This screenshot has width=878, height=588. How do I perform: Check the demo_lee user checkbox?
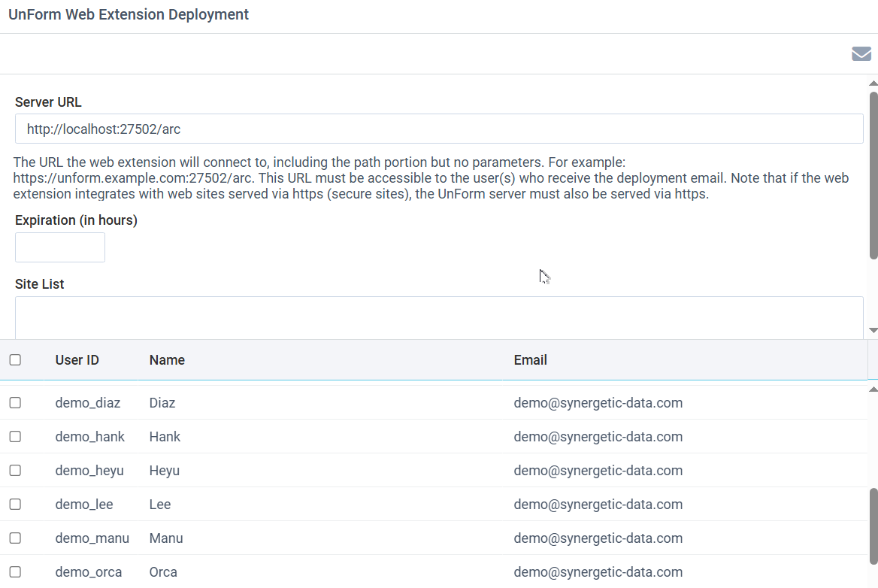click(x=15, y=504)
